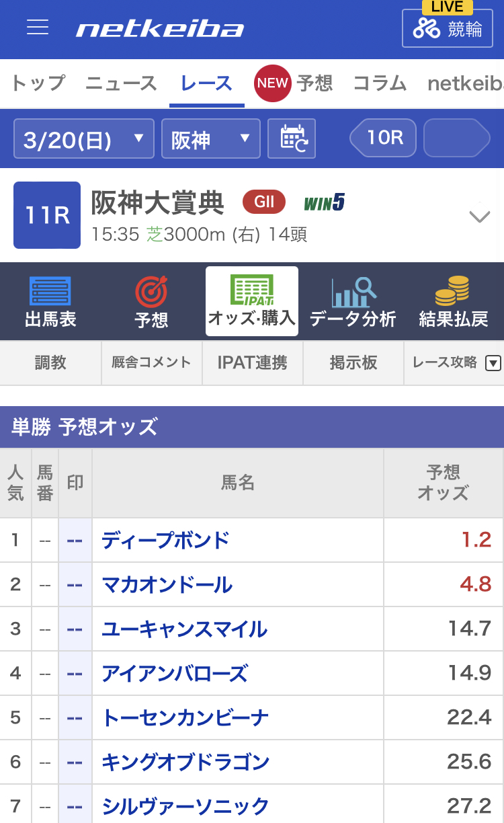The image size is (504, 823).
Task: Open the LIVE 競輪 cycling button
Action: click(x=447, y=28)
